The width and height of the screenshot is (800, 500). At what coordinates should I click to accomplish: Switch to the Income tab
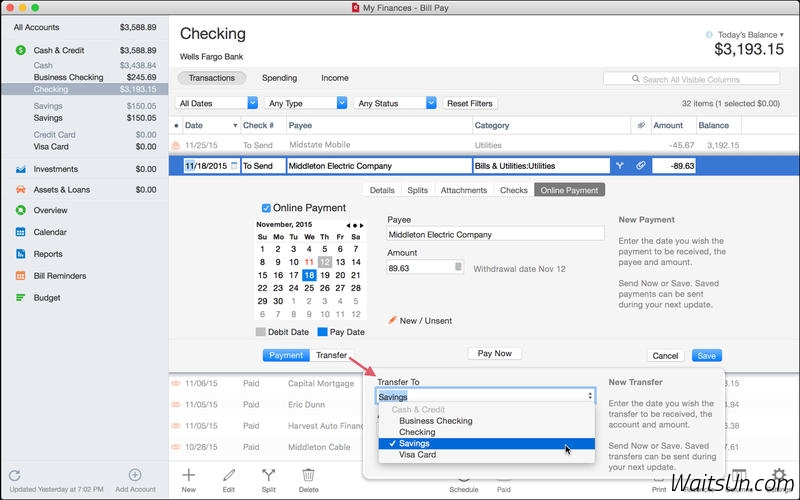pos(335,78)
